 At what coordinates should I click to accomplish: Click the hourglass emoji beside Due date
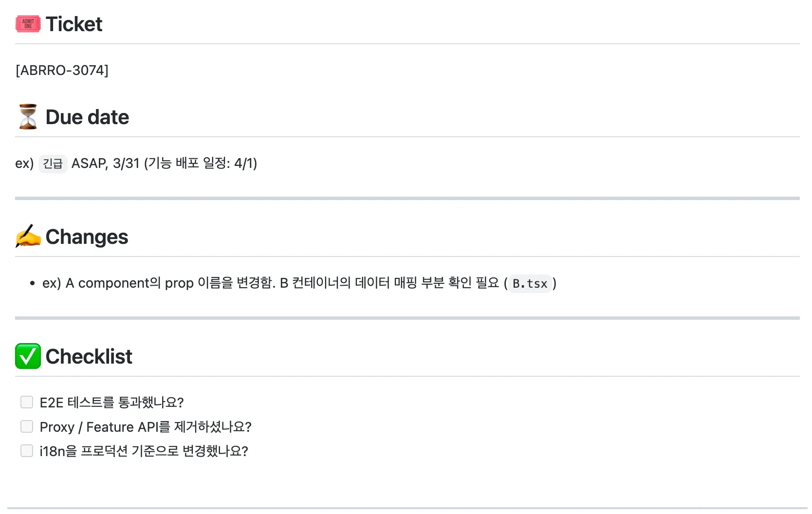point(28,117)
